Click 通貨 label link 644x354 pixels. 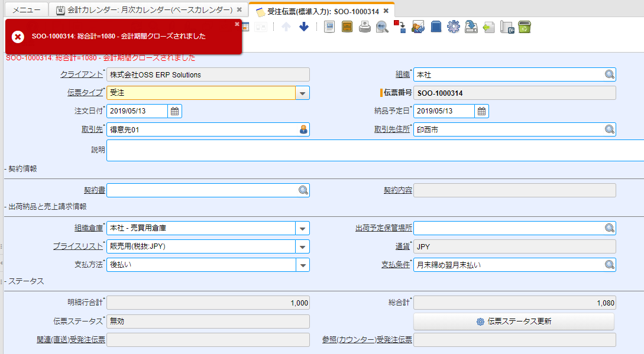(403, 246)
